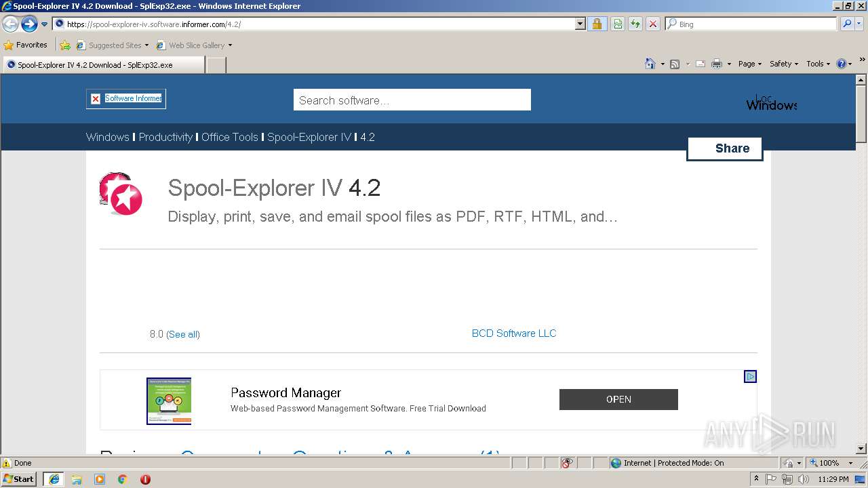
Task: Click the blocked cookie privacy status icon
Action: 568,463
